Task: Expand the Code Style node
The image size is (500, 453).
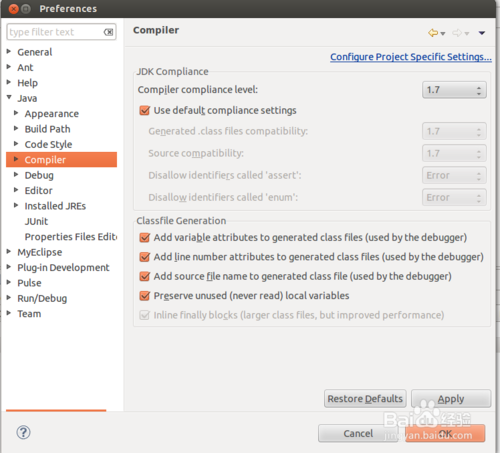Action: pos(16,144)
